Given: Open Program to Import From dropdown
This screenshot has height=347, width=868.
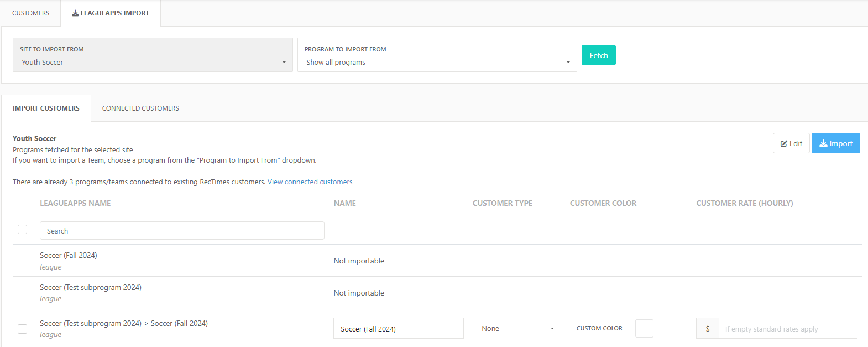Looking at the screenshot, I should pyautogui.click(x=437, y=55).
